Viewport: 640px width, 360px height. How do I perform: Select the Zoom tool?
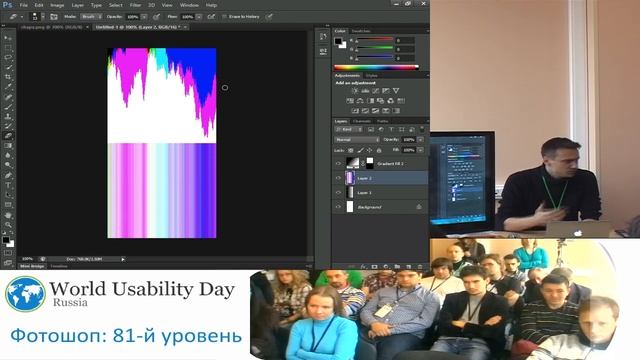tap(8, 224)
